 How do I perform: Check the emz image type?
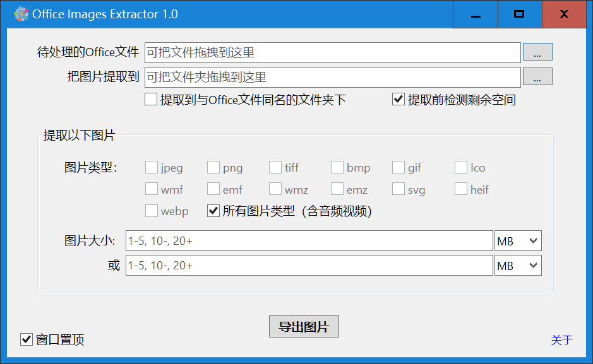pos(337,189)
